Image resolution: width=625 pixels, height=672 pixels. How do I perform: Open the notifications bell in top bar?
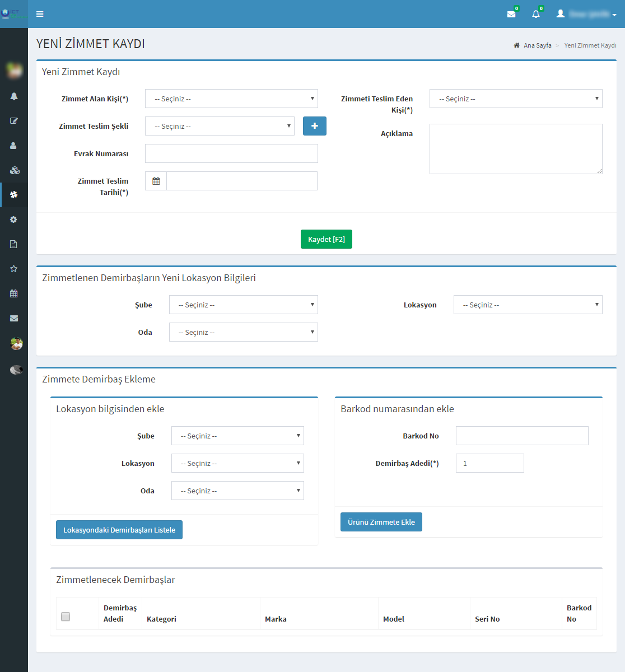[x=536, y=14]
